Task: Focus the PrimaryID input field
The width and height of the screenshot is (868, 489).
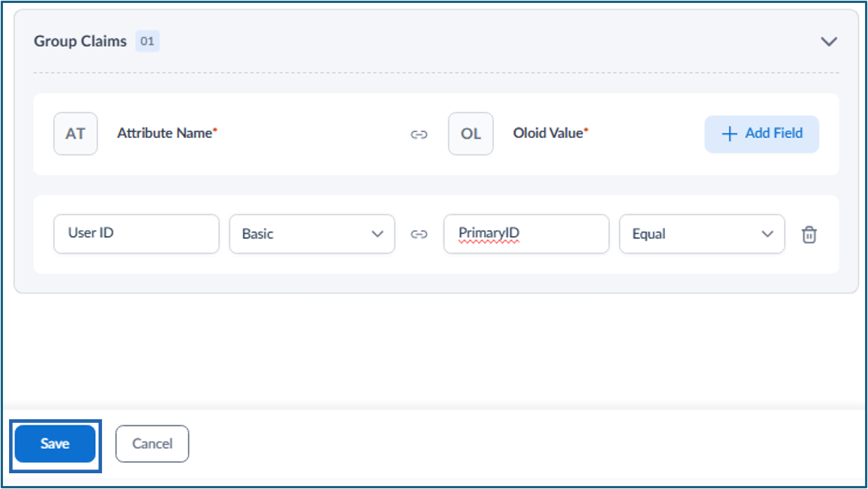Action: coord(526,234)
